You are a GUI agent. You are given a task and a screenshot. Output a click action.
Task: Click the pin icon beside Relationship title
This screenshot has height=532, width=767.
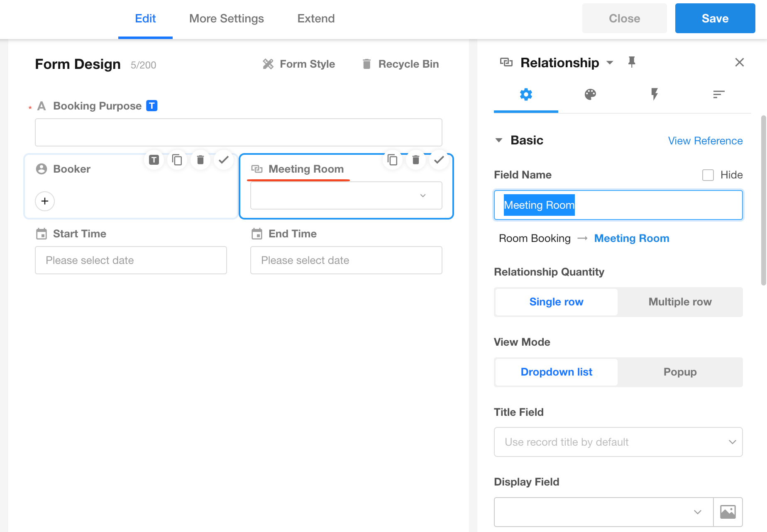click(x=632, y=62)
